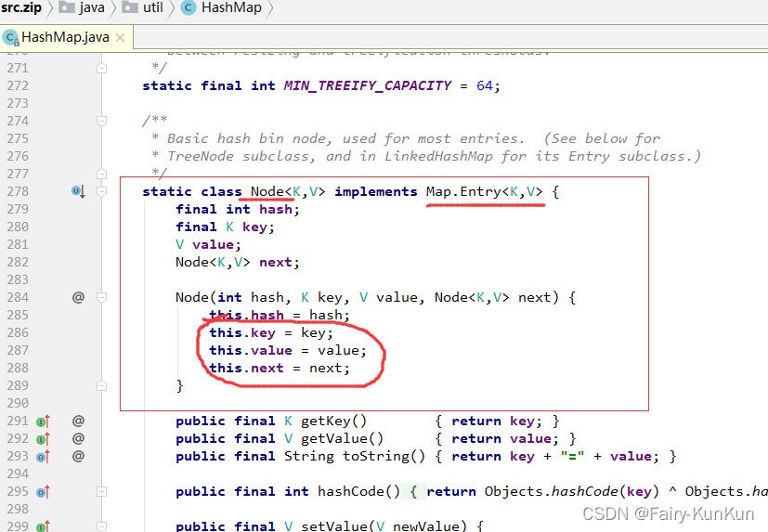
Task: Collapse the comment fold ending on line 271
Action: coord(102,68)
